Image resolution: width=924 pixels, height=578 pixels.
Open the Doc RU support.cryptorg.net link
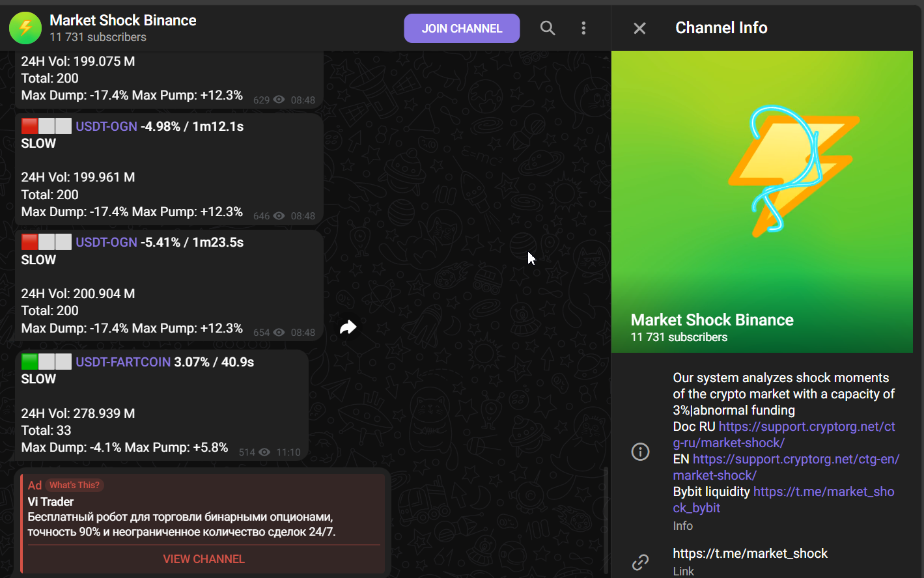[784, 435]
